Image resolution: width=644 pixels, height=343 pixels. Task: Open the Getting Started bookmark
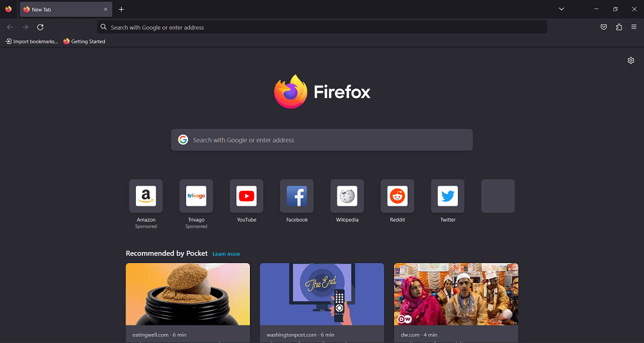(x=84, y=41)
